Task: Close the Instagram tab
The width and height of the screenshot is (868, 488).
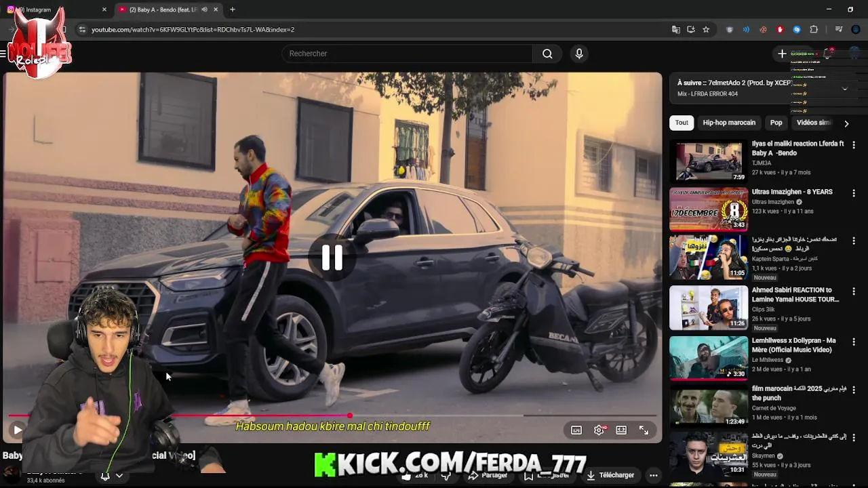Action: [x=104, y=9]
